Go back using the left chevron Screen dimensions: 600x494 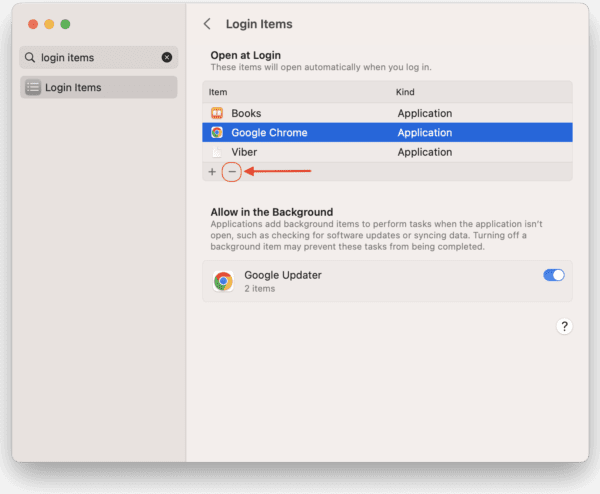point(207,24)
